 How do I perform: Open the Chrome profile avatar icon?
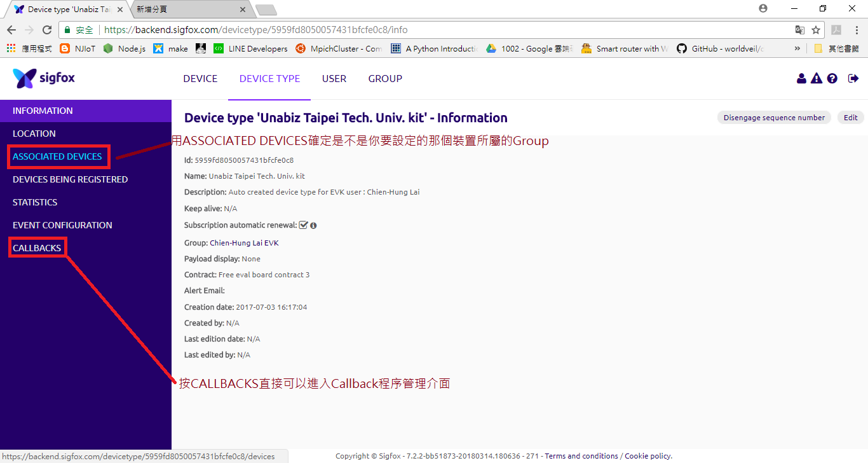[x=763, y=8]
